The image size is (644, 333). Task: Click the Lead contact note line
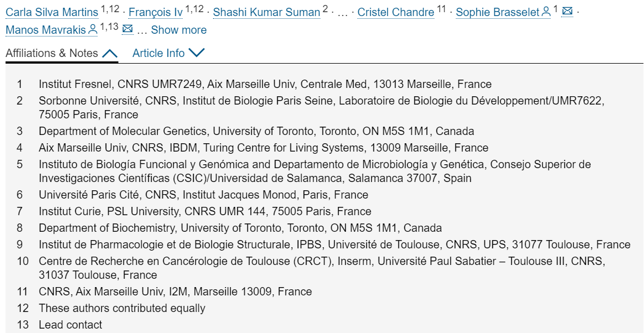click(70, 325)
